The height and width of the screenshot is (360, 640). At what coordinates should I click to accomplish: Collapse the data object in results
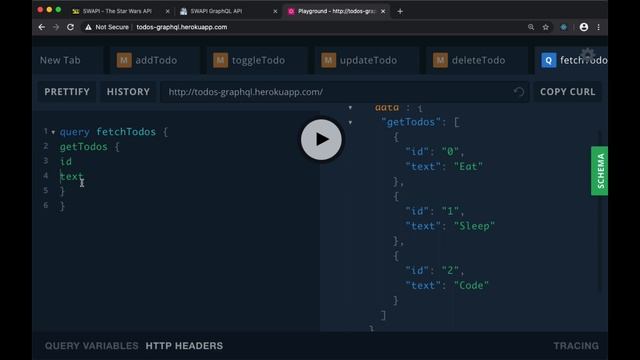350,108
